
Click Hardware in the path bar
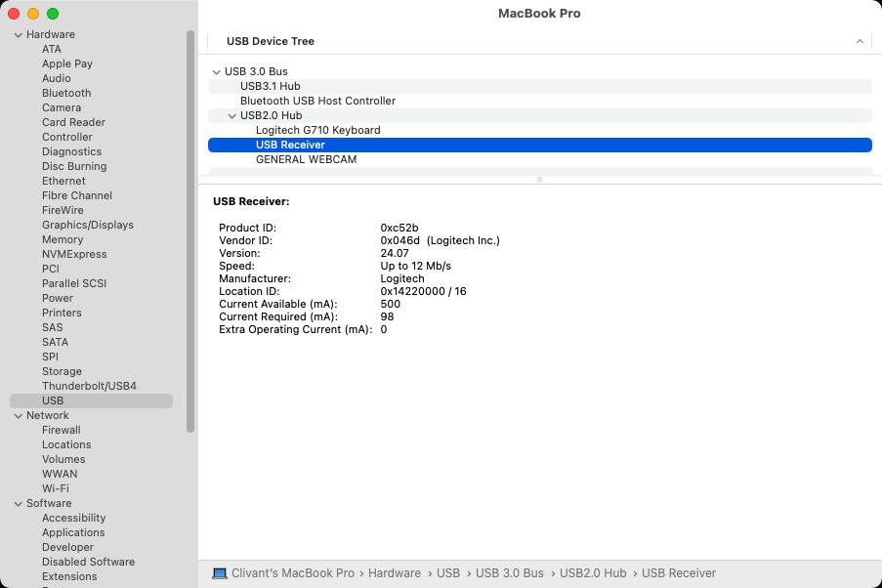pos(395,572)
